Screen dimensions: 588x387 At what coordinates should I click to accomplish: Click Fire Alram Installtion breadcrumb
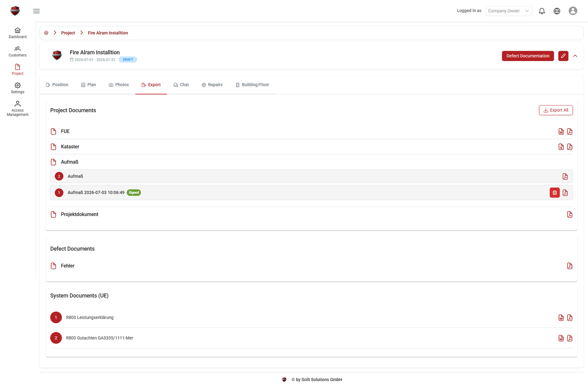coord(108,33)
